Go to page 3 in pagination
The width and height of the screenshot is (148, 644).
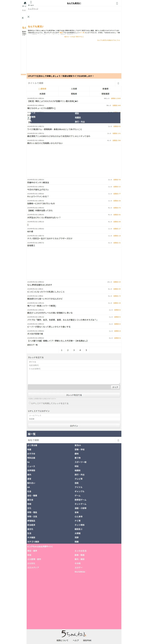(74, 350)
